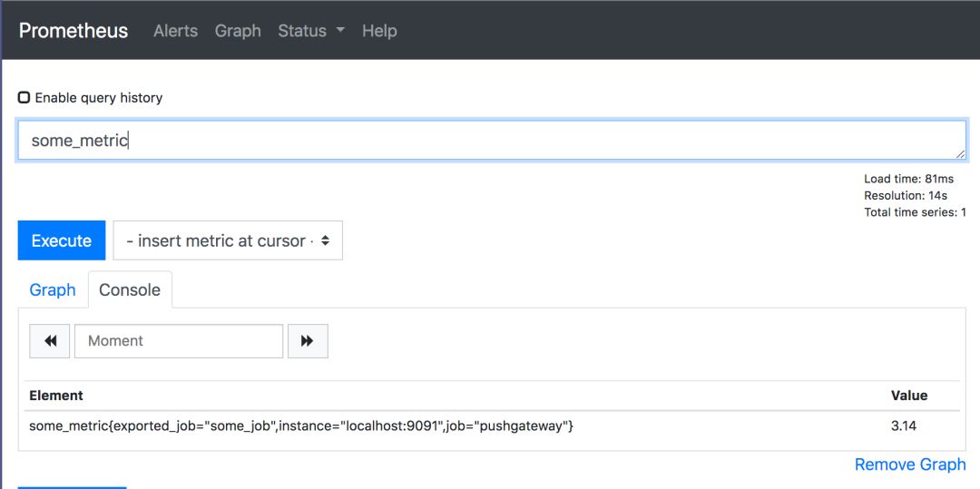Click the Value column header
This screenshot has width=980, height=489.
click(909, 396)
